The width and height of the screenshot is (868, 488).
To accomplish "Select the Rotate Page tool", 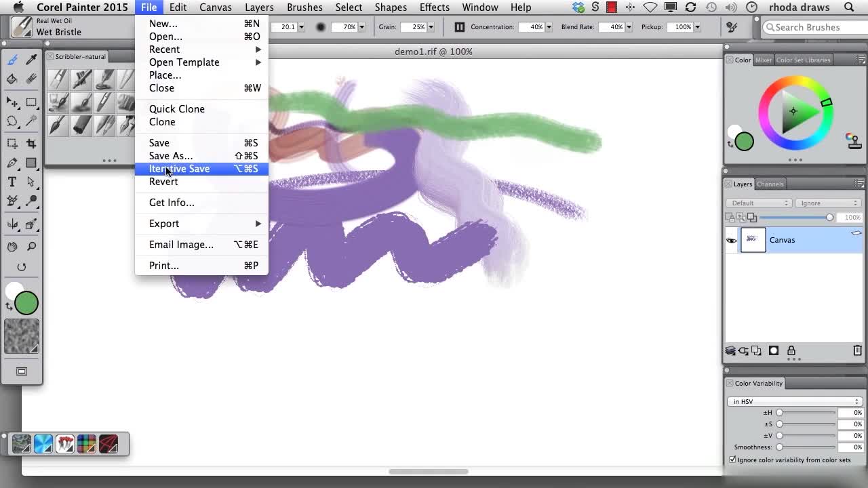I will pyautogui.click(x=22, y=267).
